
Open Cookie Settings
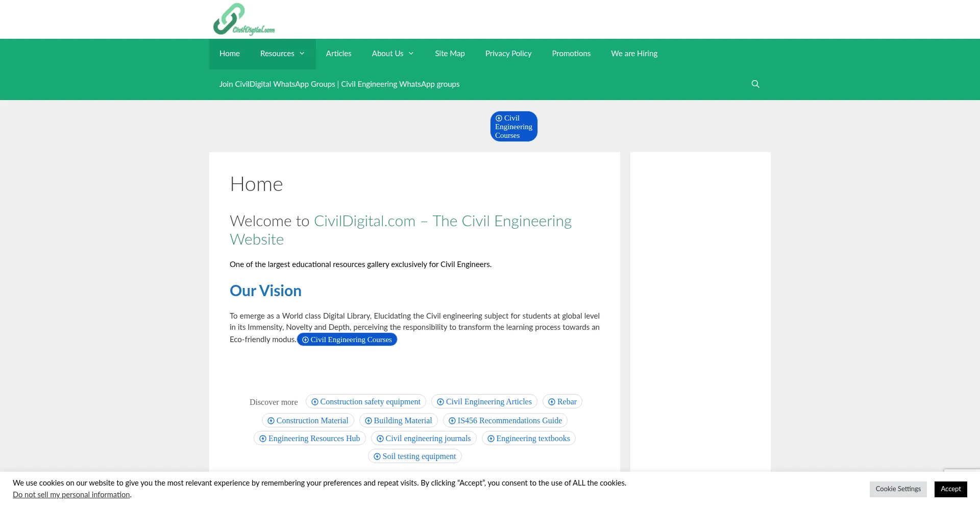[898, 489]
